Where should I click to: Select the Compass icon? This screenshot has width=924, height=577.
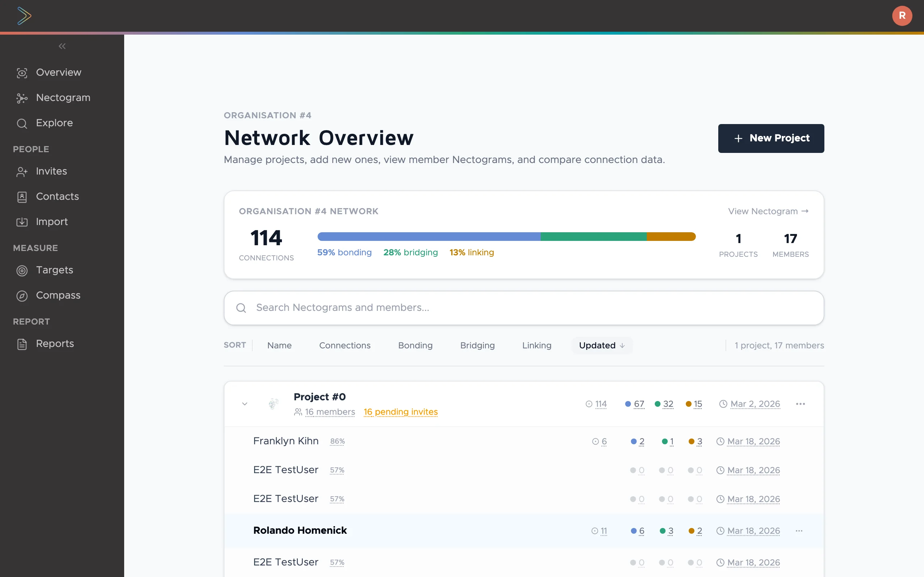coord(22,296)
